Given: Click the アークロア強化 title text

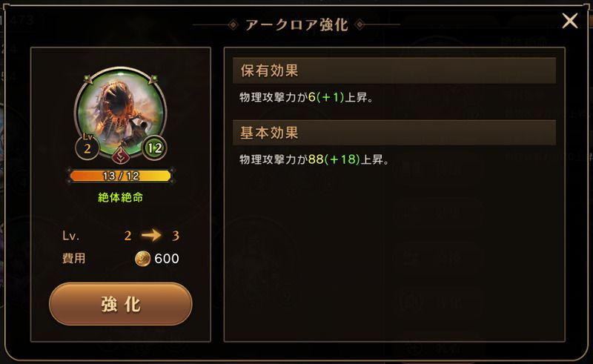Looking at the screenshot, I should [296, 24].
